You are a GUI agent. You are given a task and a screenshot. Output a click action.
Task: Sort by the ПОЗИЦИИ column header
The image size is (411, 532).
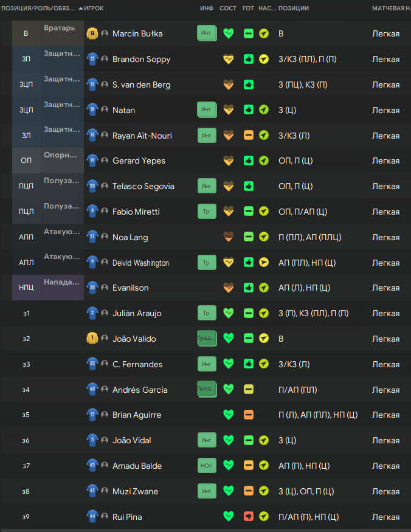294,9
